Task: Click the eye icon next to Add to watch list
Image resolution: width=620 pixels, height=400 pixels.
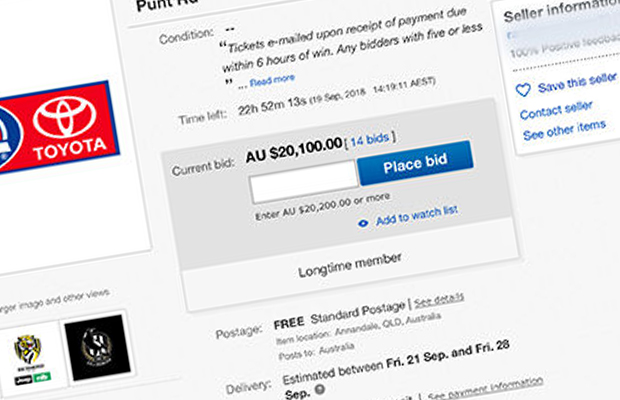Action: (363, 223)
